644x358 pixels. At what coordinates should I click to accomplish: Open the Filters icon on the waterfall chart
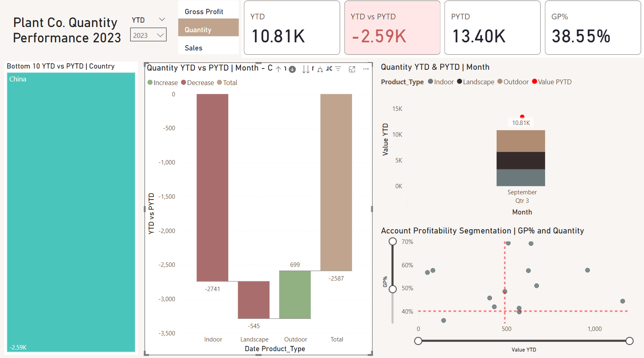click(x=338, y=69)
